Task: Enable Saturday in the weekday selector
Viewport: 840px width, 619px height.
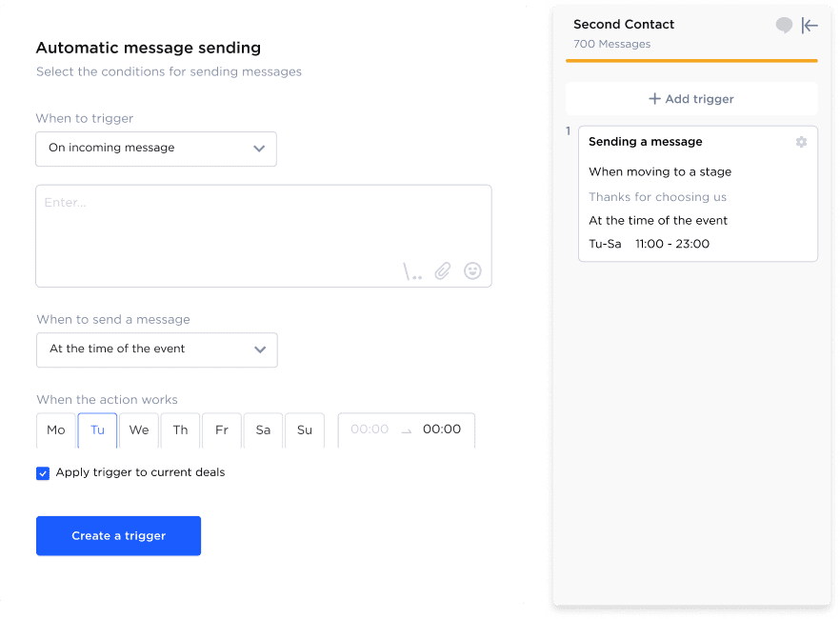Action: (263, 430)
